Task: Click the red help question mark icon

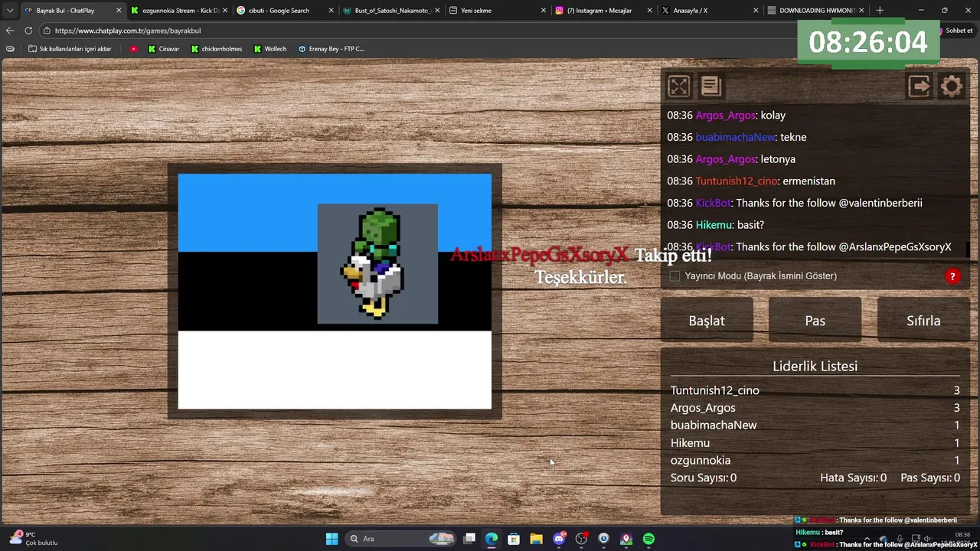Action: point(952,276)
